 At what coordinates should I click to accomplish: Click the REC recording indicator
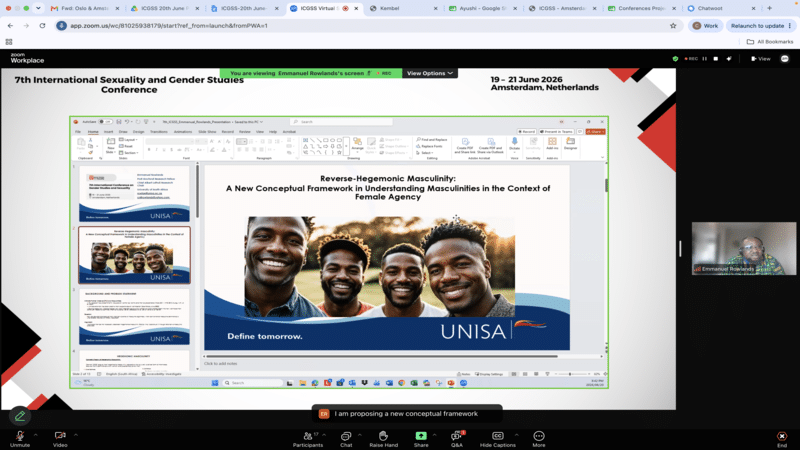(x=691, y=59)
